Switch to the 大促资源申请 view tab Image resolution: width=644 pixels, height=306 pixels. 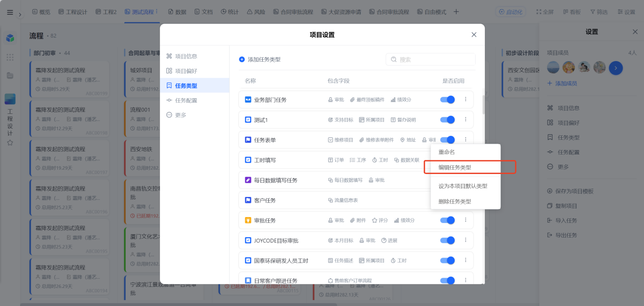click(x=341, y=12)
